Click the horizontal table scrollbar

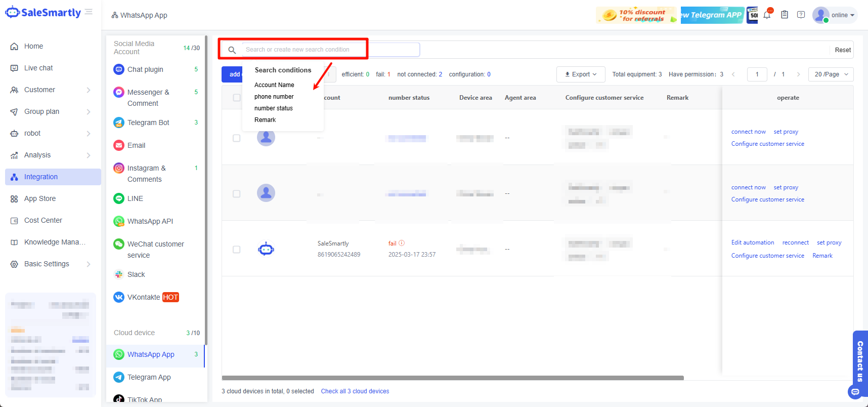[x=452, y=378]
